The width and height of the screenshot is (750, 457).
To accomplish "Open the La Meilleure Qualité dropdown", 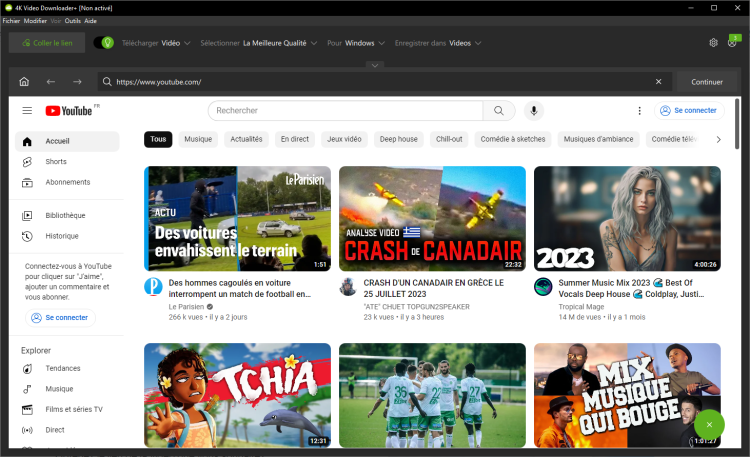I will click(259, 43).
